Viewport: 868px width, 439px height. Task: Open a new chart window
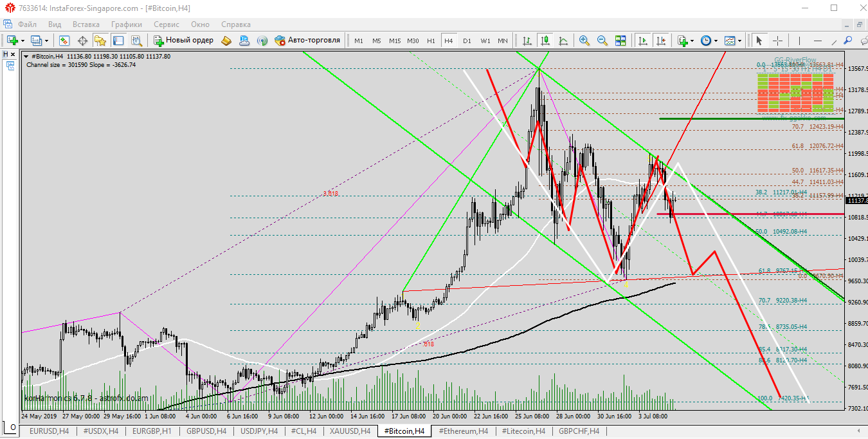click(12, 40)
